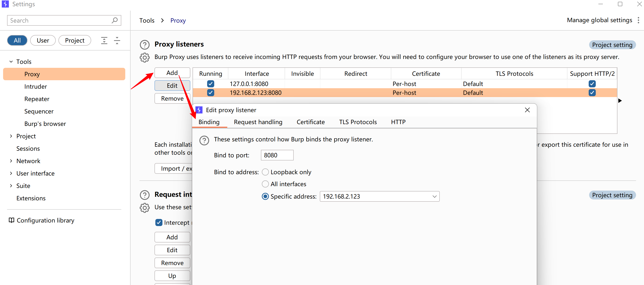Image resolution: width=644 pixels, height=285 pixels.
Task: Expand the Suite tree section
Action: (x=11, y=185)
